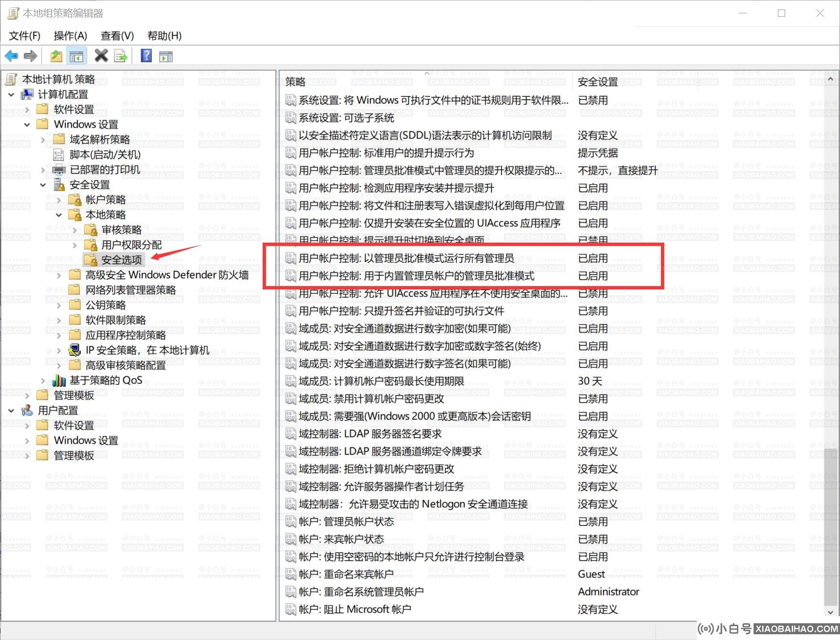This screenshot has width=840, height=640.
Task: Select policy 用户帐户控制: 检测应用程序安装并提示提升
Action: 396,188
